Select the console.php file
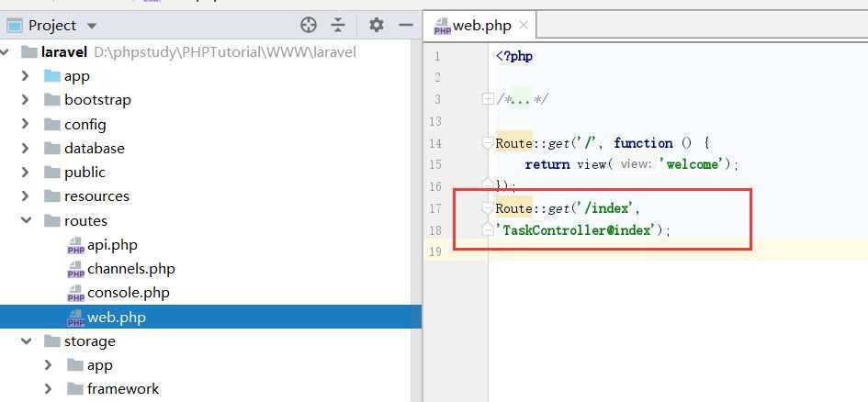The image size is (868, 402). [x=128, y=293]
